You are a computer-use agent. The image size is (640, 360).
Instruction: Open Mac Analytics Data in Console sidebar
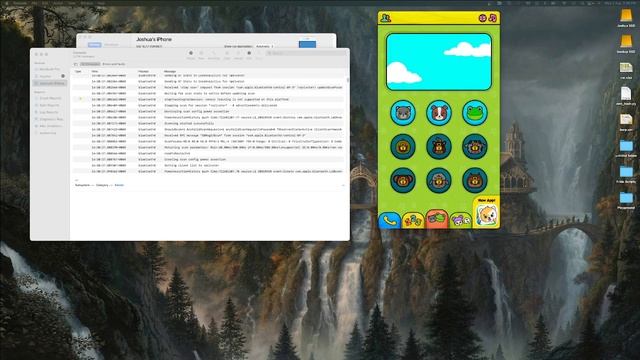click(50, 126)
